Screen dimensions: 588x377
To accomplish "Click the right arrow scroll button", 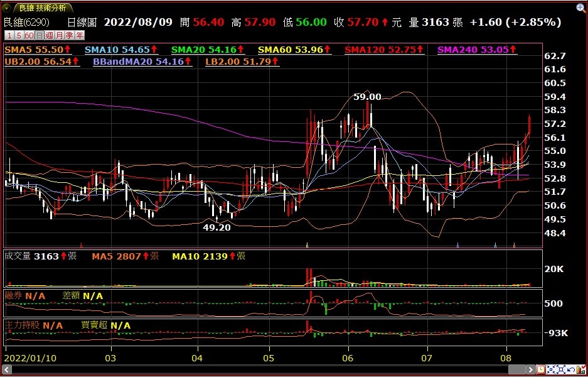I will click(531, 369).
